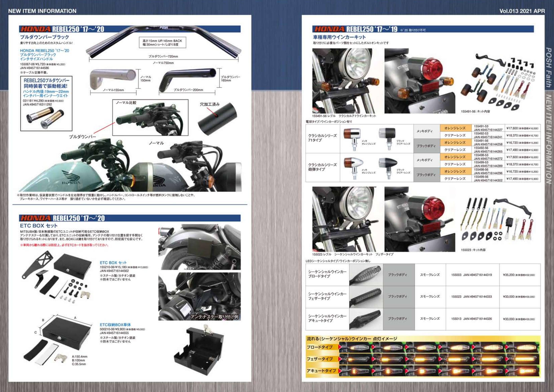Click the "¥33,000" price in the 155023 row
This screenshot has height=392, width=554.
pyautogui.click(x=519, y=297)
